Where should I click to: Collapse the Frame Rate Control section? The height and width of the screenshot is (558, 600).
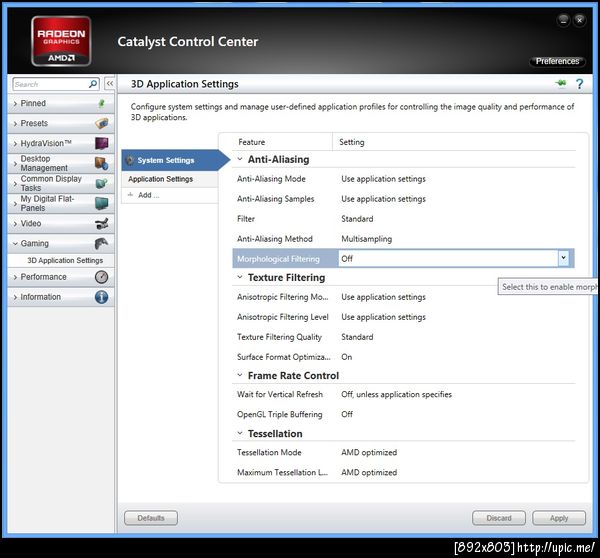240,375
